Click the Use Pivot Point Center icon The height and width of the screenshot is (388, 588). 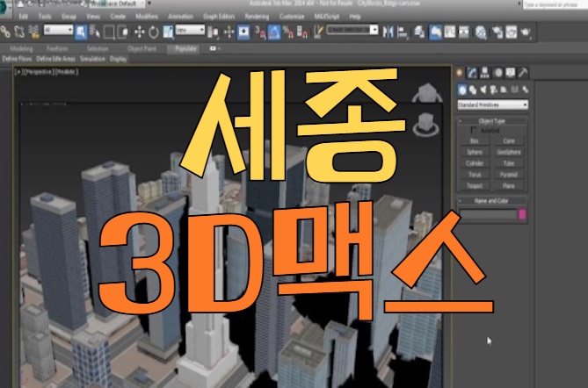click(x=214, y=32)
